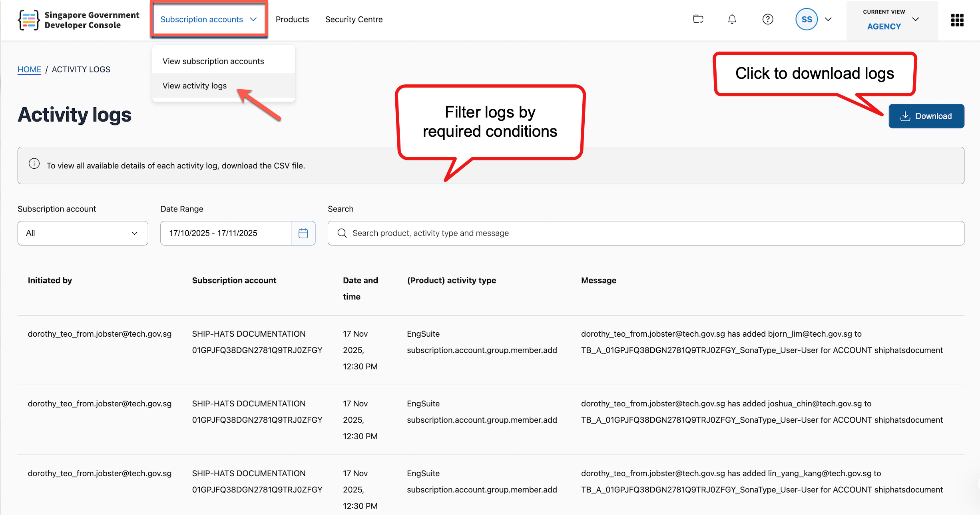Click the SS user avatar
This screenshot has width=980, height=515.
click(806, 19)
